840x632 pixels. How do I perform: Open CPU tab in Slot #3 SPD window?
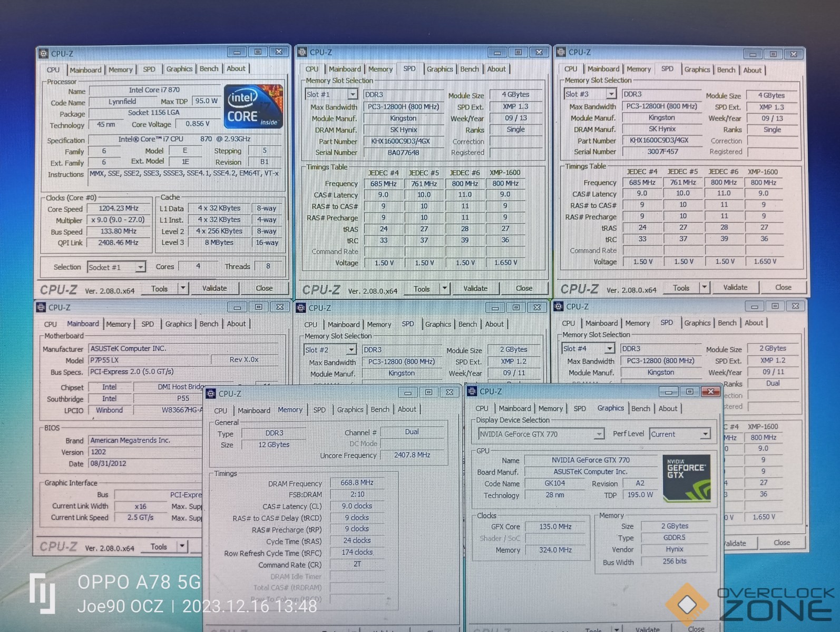[x=571, y=69]
